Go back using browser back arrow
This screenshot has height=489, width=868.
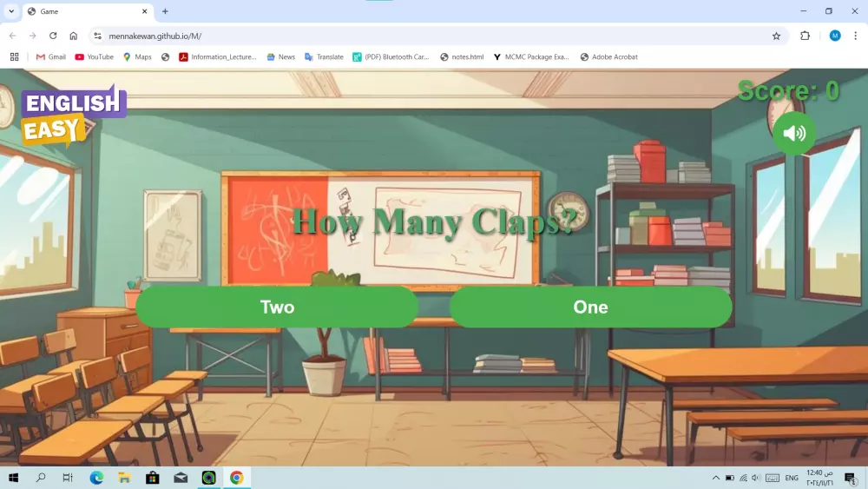tap(12, 36)
